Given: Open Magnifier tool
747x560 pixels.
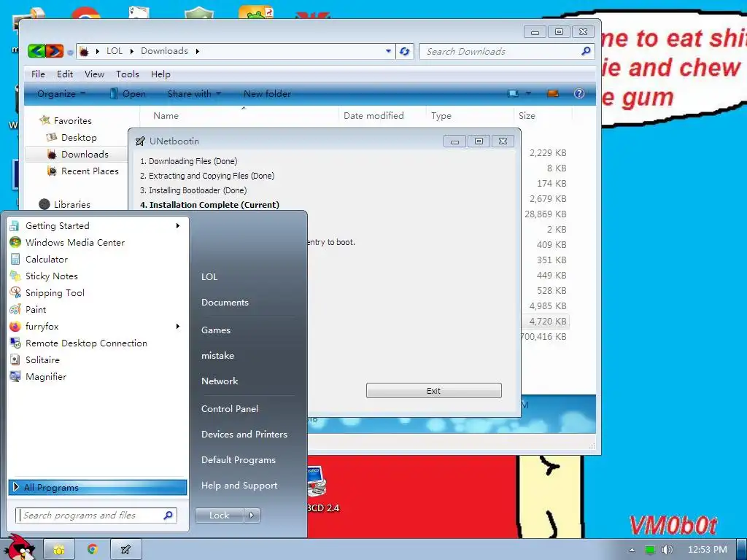Looking at the screenshot, I should [x=96, y=377].
